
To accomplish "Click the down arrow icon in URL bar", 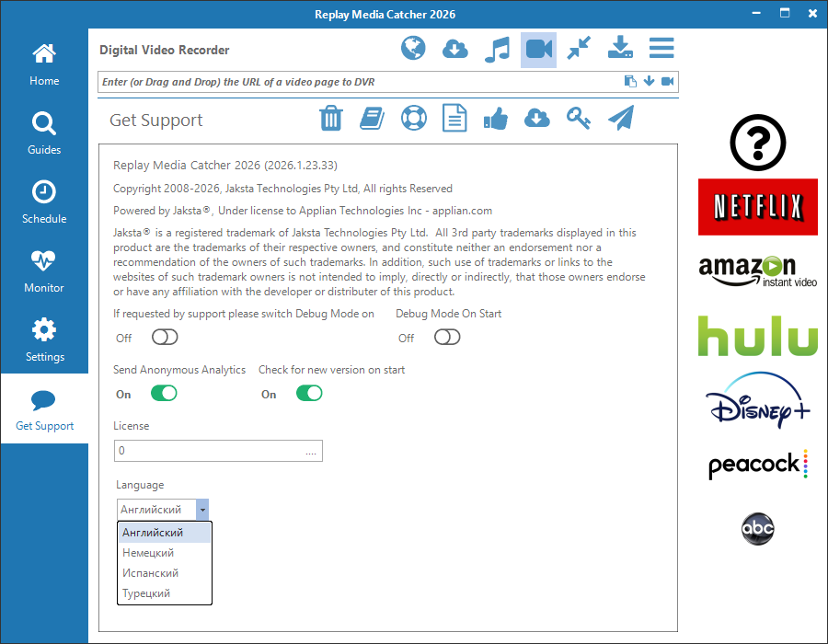I will (x=649, y=81).
